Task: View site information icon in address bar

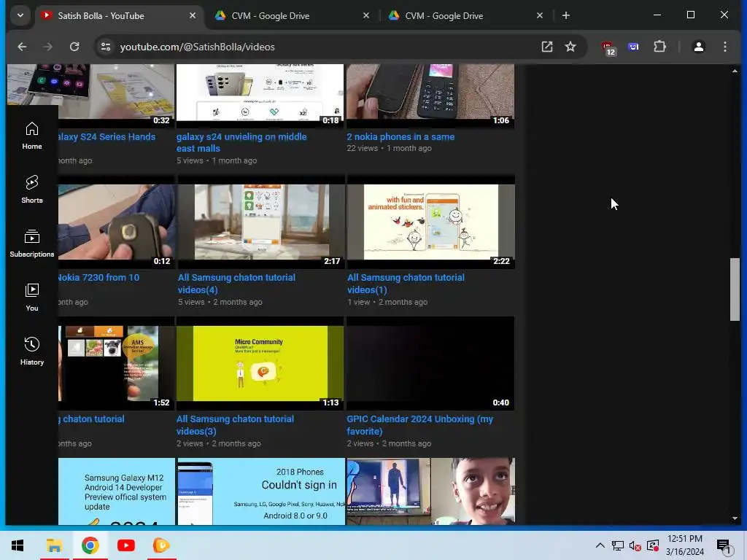Action: (x=105, y=47)
